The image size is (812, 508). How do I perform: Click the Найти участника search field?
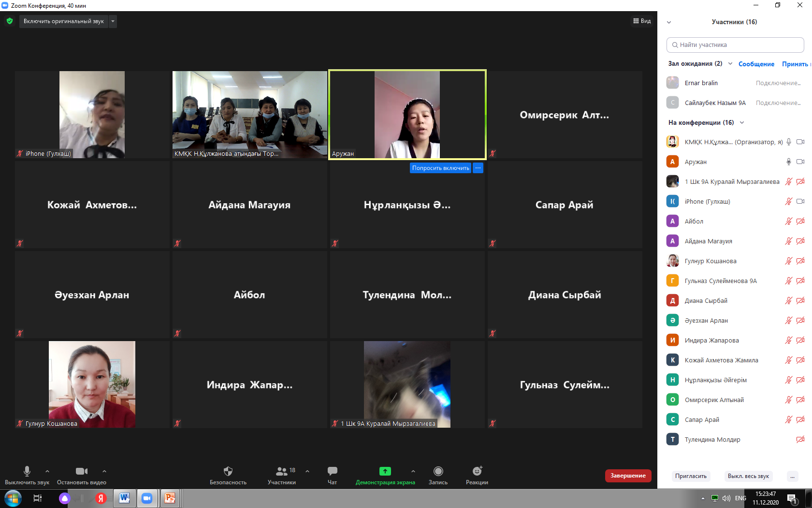(735, 45)
